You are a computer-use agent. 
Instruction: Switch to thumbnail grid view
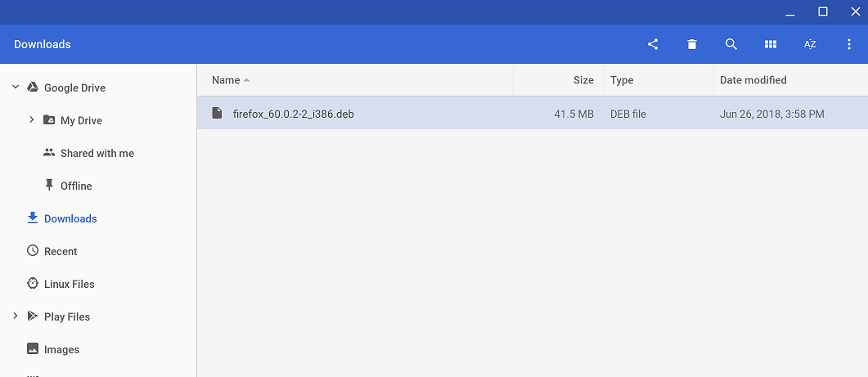771,44
